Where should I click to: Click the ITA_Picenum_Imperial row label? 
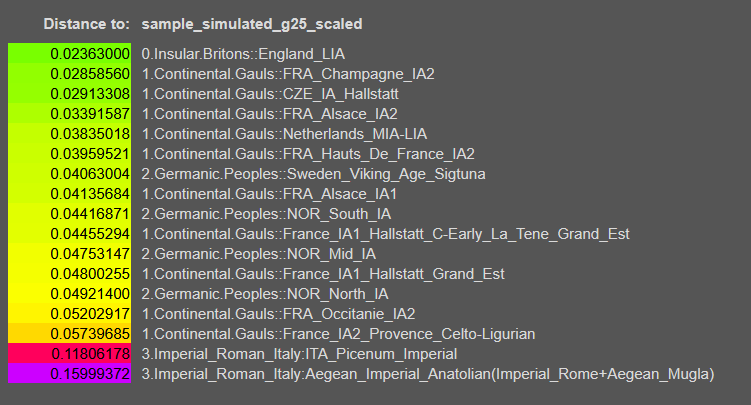300,353
